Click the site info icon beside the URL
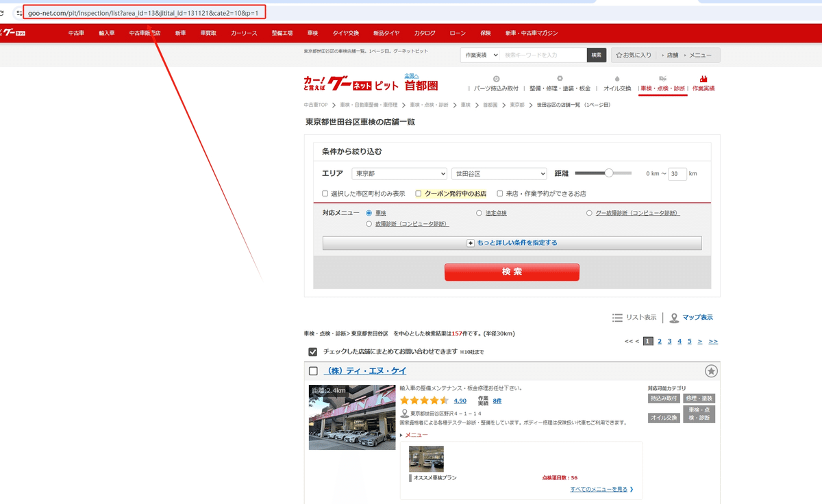This screenshot has height=504, width=822. [19, 13]
